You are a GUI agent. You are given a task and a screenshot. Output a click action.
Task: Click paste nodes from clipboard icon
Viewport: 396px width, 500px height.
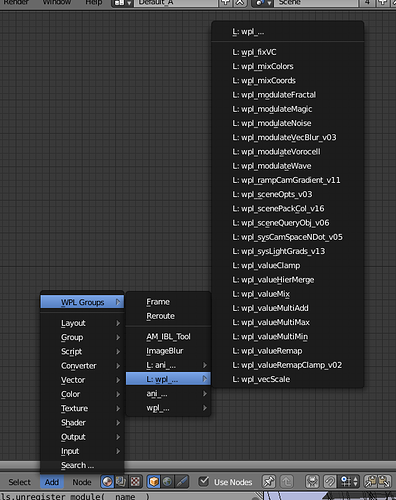point(385,482)
